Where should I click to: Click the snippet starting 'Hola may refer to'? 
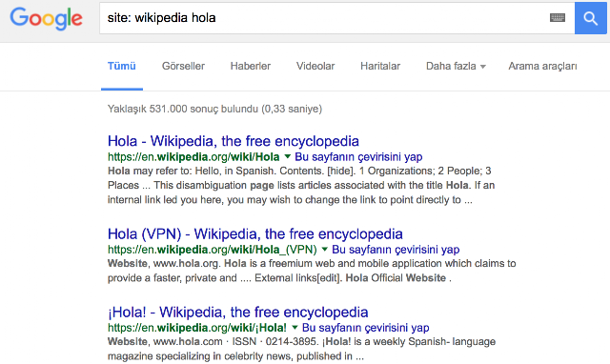[x=301, y=185]
